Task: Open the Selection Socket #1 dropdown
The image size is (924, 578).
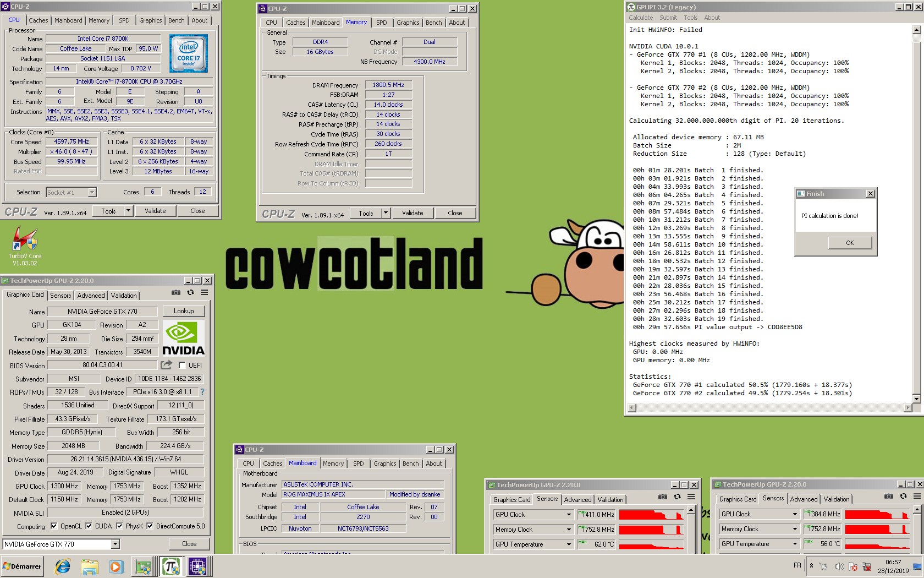Action: (92, 192)
